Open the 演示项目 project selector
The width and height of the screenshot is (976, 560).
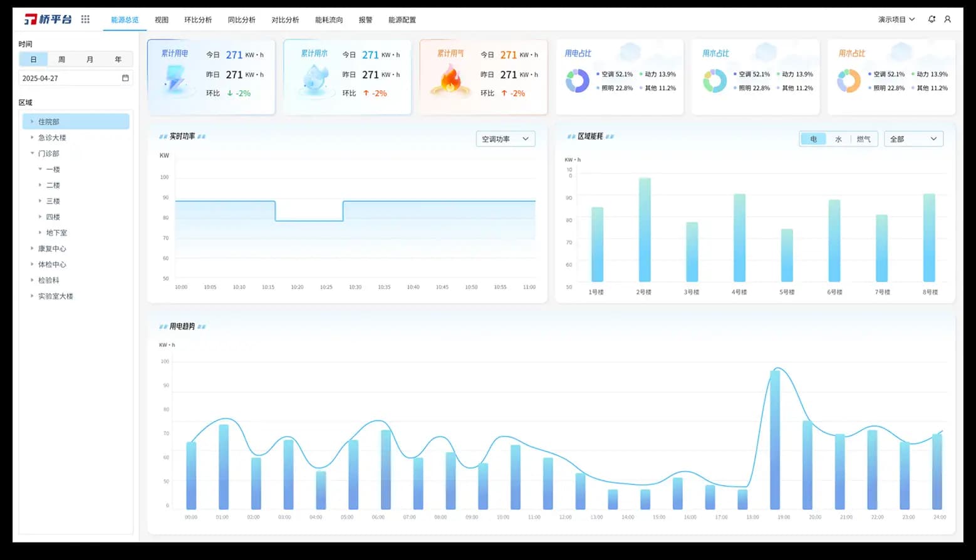tap(896, 19)
